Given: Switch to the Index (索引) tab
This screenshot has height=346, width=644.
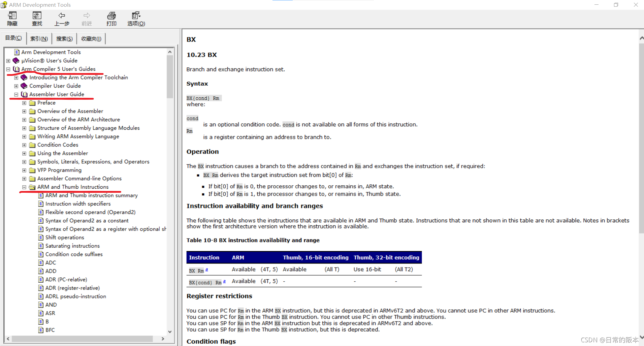Looking at the screenshot, I should tap(39, 39).
